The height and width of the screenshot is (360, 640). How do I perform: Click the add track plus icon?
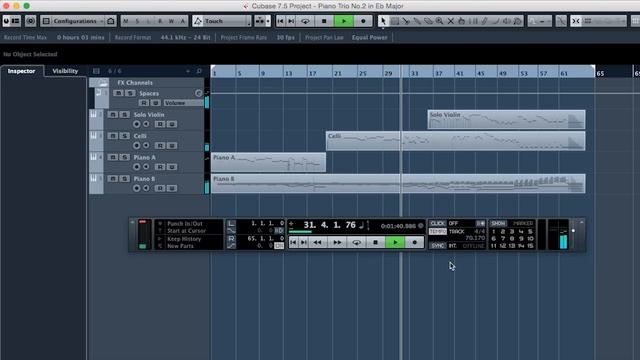(x=188, y=71)
